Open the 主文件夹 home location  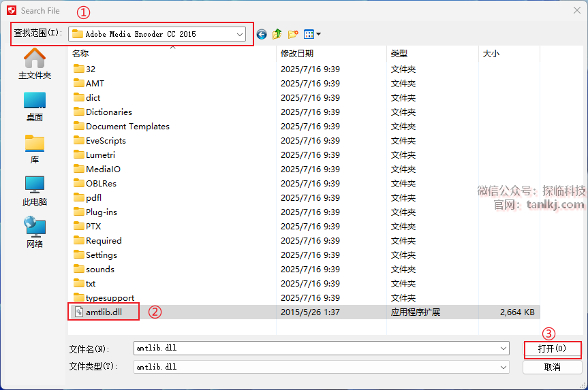point(35,64)
